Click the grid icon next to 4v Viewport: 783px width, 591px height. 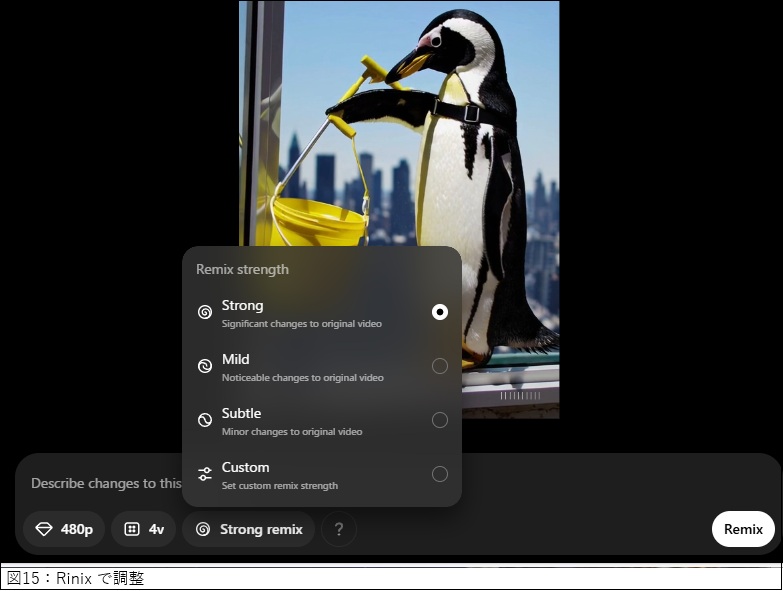point(132,529)
